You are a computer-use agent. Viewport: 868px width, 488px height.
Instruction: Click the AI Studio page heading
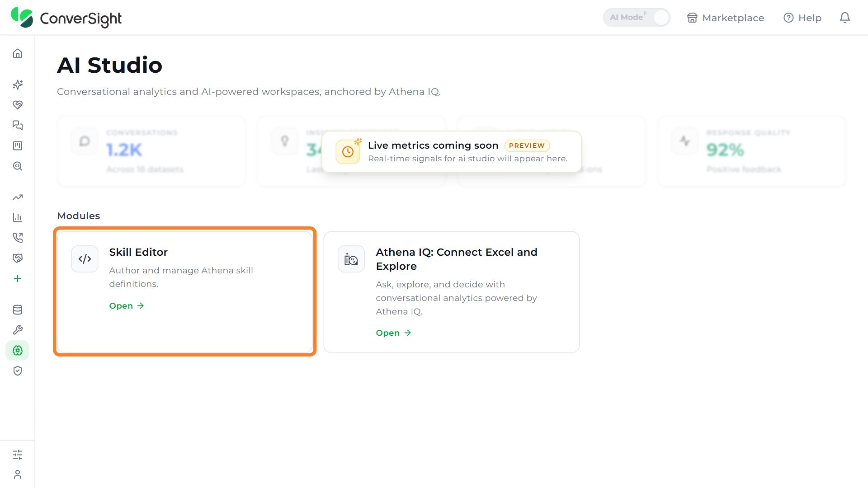(110, 65)
